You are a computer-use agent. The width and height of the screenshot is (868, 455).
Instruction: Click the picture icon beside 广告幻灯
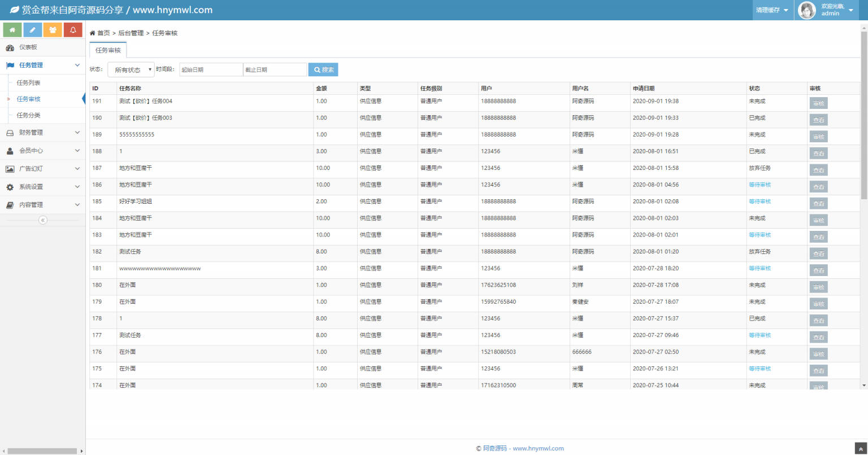pyautogui.click(x=10, y=169)
